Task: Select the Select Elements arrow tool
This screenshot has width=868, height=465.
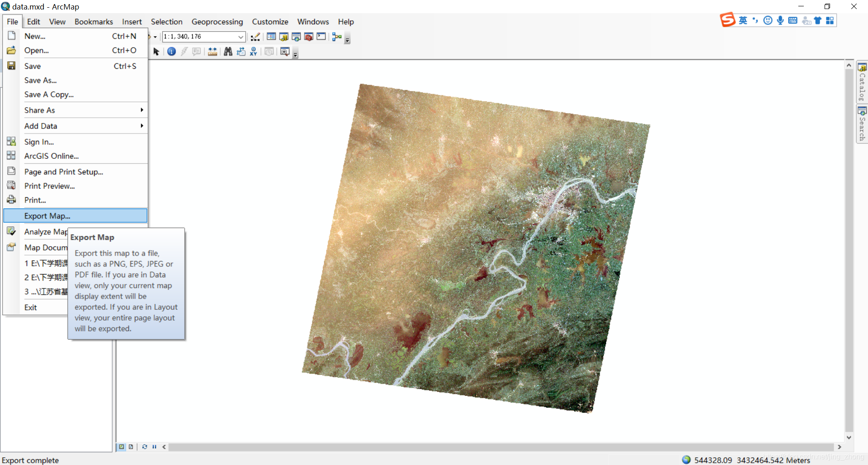Action: [x=156, y=52]
